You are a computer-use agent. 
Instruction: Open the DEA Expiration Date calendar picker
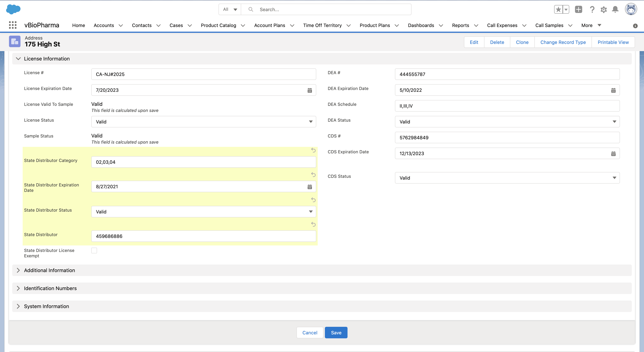click(613, 90)
